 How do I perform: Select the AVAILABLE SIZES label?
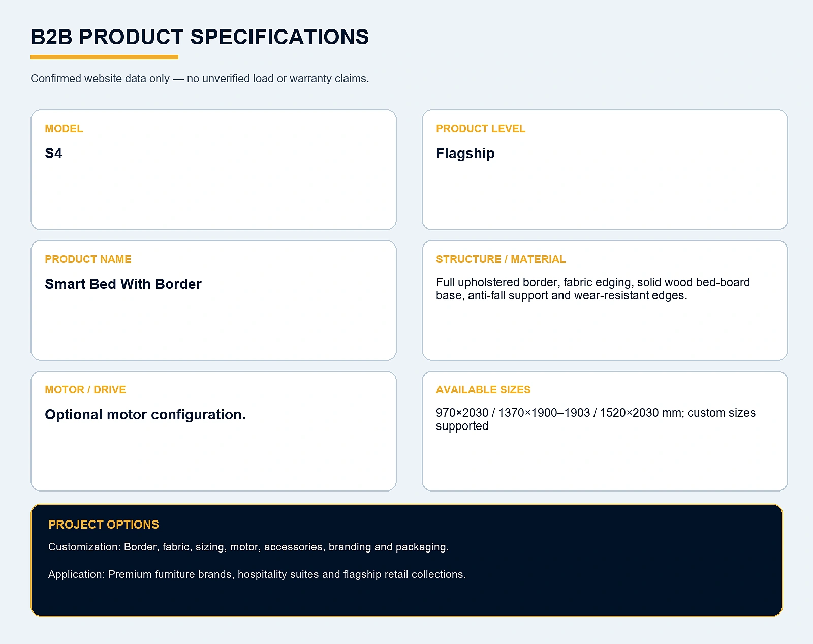click(483, 390)
